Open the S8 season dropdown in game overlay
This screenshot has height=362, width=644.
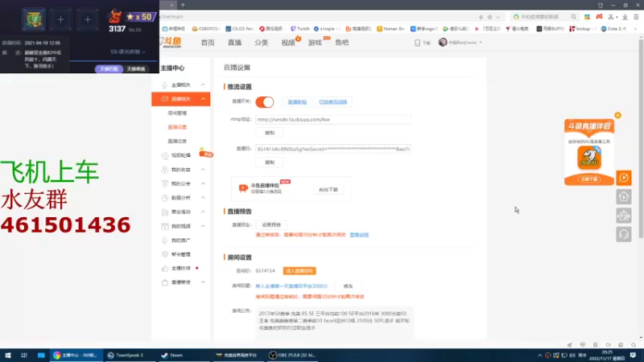(128, 52)
